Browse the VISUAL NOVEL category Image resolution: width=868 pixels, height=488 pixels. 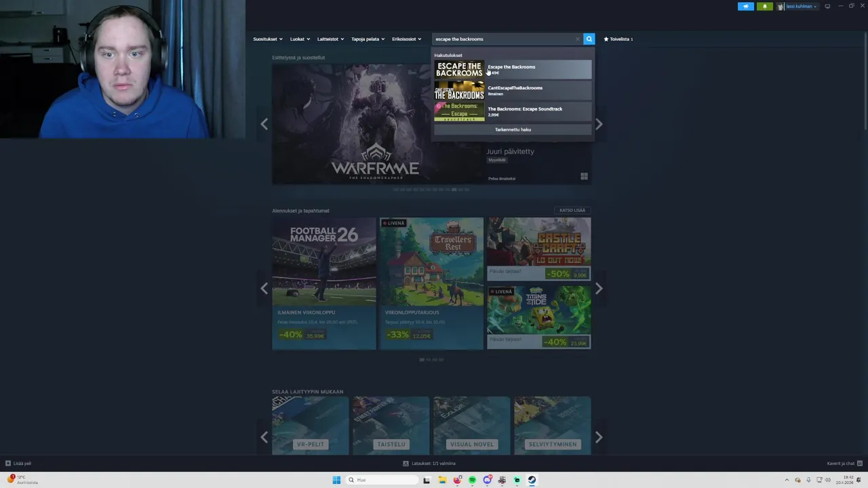471,426
